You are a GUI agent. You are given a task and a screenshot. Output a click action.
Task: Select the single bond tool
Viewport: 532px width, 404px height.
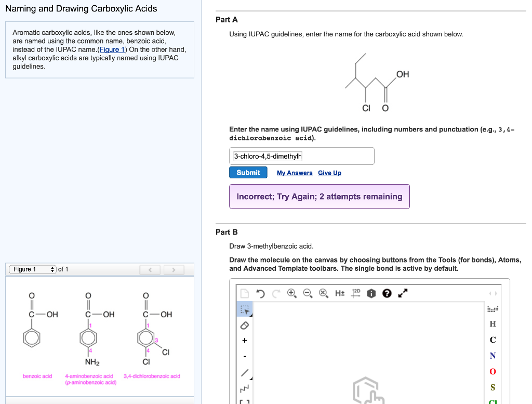[244, 372]
